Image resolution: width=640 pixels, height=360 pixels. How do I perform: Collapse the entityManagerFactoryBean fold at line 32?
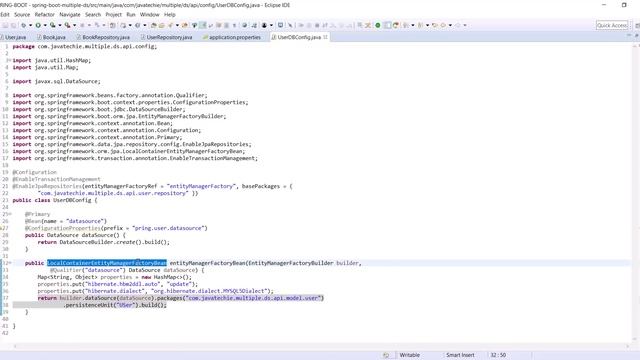click(10, 263)
